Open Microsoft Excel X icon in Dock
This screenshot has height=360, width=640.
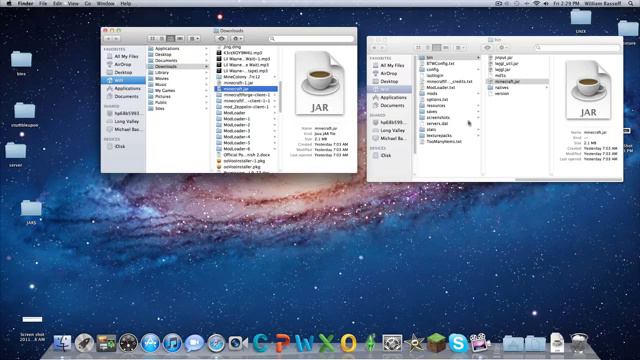click(326, 343)
